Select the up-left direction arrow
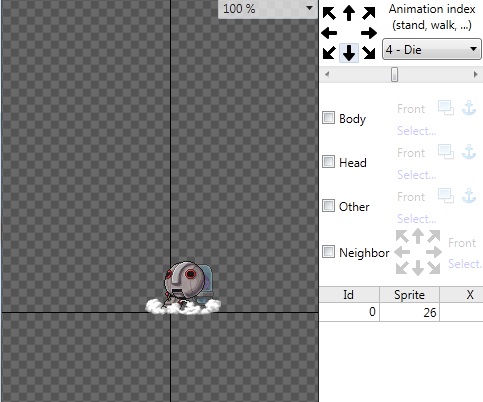Viewport: 483px width, 402px height. point(329,14)
